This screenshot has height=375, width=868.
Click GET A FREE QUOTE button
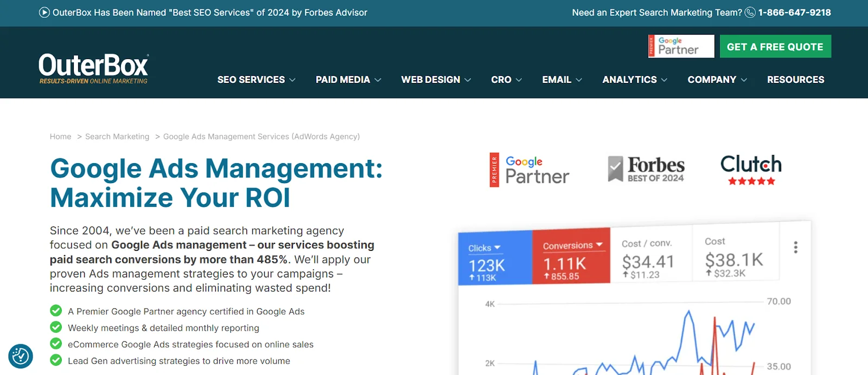[x=775, y=47]
